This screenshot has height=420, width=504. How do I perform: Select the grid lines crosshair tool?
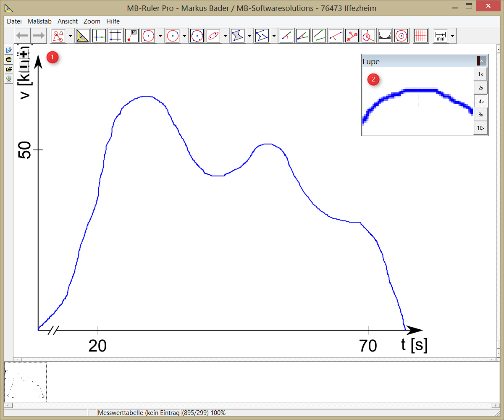tap(115, 36)
